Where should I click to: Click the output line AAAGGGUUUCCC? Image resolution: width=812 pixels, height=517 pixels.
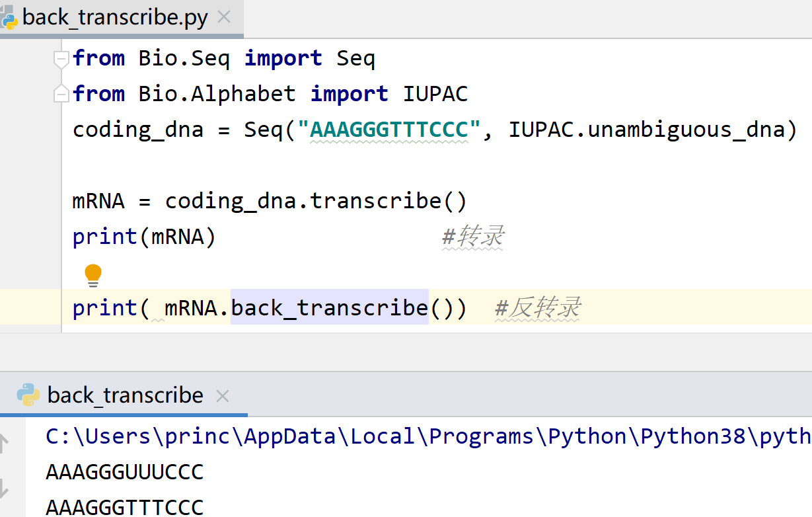[x=122, y=471]
